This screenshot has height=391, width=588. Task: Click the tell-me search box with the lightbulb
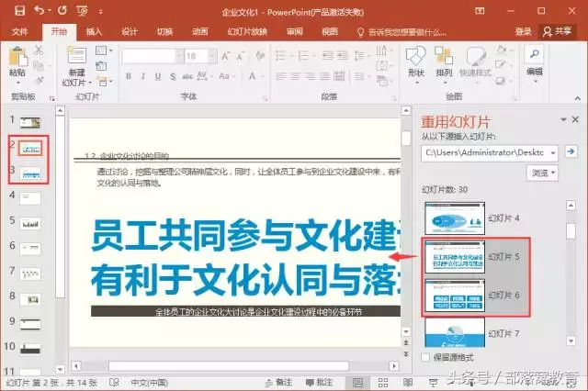click(x=401, y=32)
